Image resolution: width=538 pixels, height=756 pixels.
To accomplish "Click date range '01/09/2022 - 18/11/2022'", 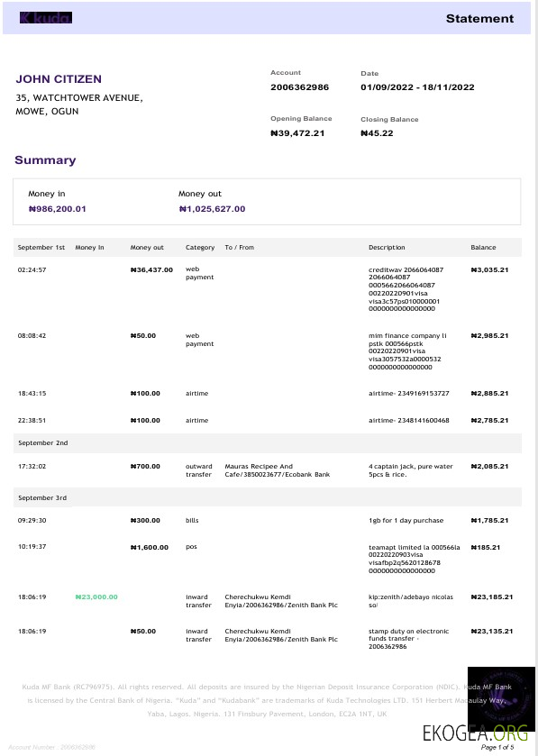I will coord(417,87).
